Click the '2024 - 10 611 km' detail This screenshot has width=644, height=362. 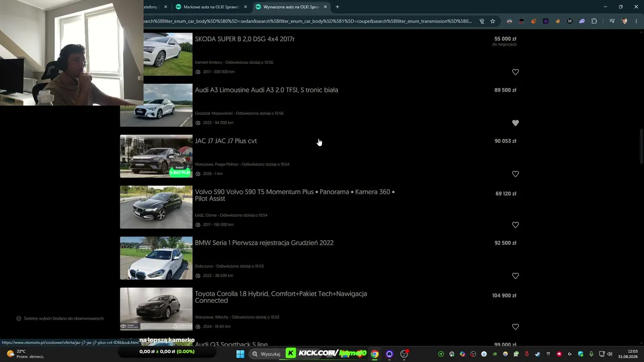217,327
